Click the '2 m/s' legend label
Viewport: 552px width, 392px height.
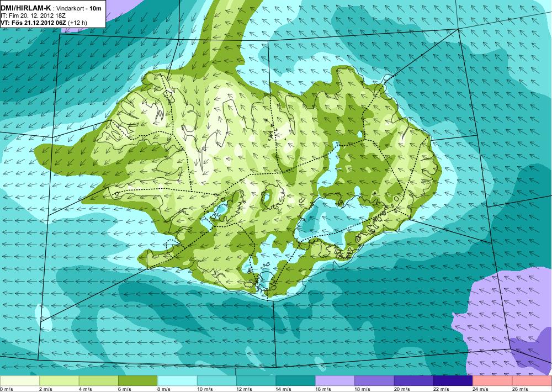(46, 389)
